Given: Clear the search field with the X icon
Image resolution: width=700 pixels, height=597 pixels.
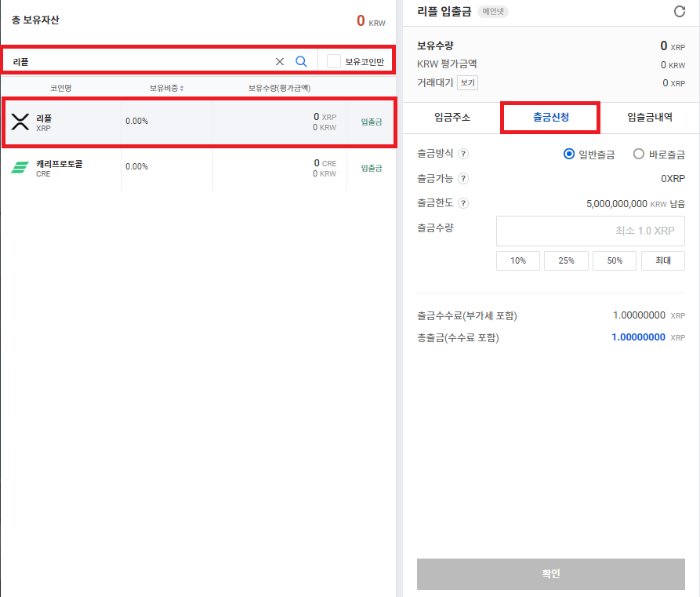Looking at the screenshot, I should point(280,62).
